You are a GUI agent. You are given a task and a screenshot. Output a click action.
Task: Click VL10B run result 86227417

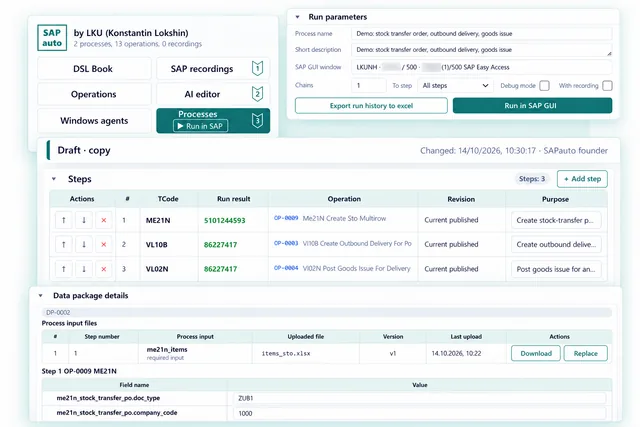coord(220,245)
